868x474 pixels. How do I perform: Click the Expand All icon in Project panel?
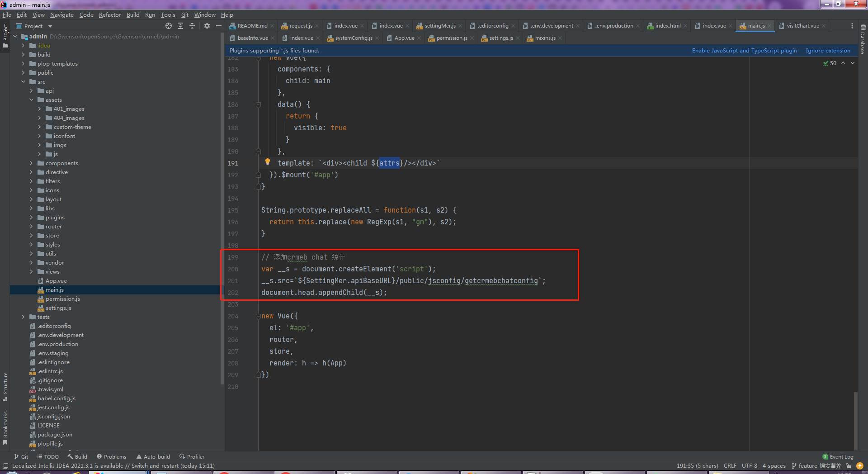point(180,26)
